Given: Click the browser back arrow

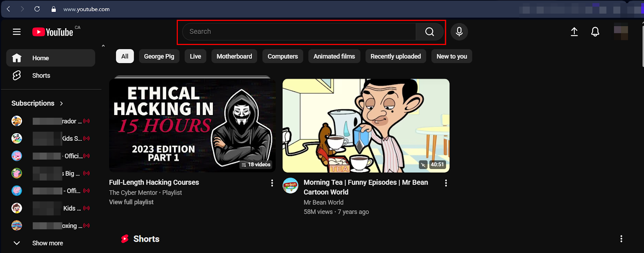Looking at the screenshot, I should (8, 9).
